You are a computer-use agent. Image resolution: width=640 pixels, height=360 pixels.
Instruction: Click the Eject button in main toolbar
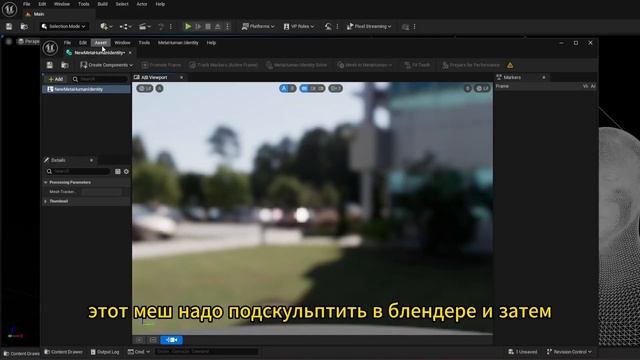click(x=218, y=27)
